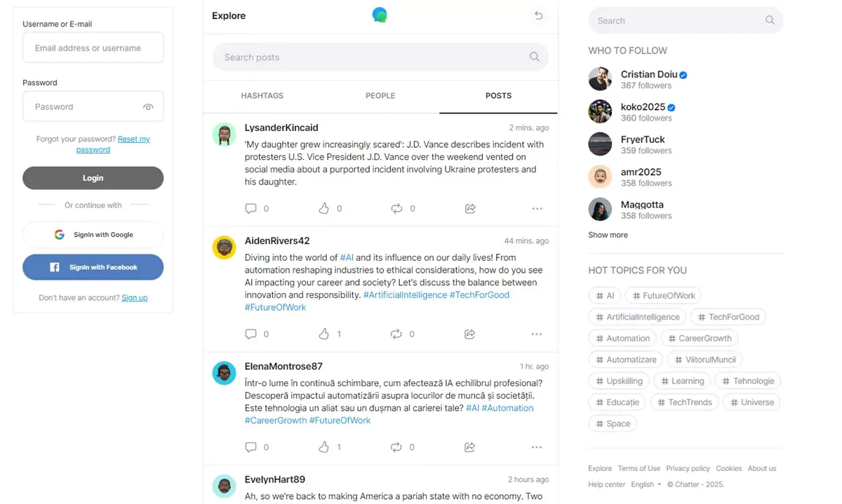Toggle password visibility eye icon
Image resolution: width=842 pixels, height=504 pixels.
click(148, 107)
